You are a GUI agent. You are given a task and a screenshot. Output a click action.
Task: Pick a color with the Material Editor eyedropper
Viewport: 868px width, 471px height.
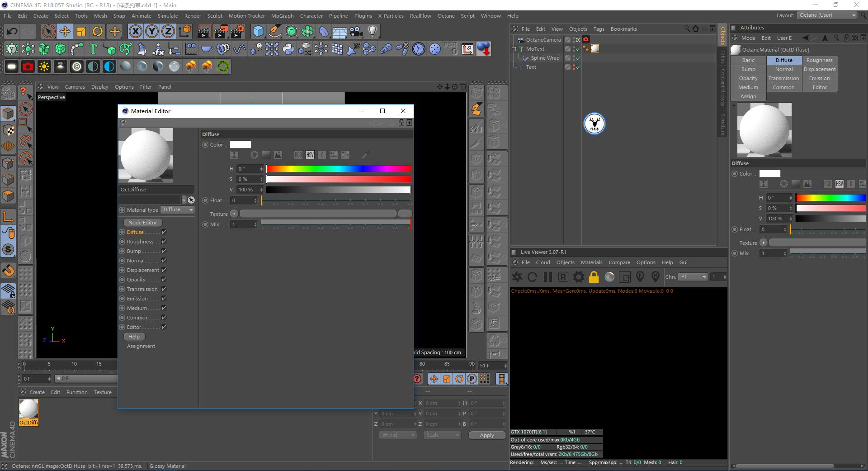[365, 154]
